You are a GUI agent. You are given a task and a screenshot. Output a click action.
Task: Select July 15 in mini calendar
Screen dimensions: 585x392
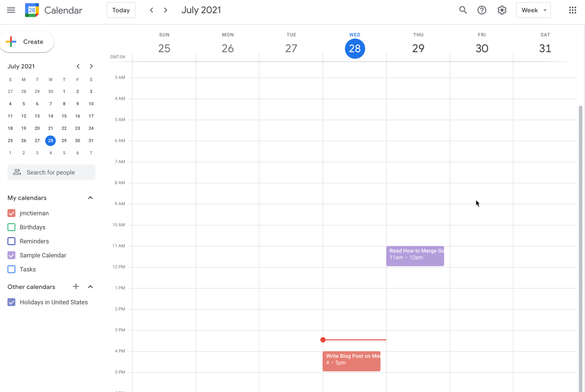tap(64, 116)
